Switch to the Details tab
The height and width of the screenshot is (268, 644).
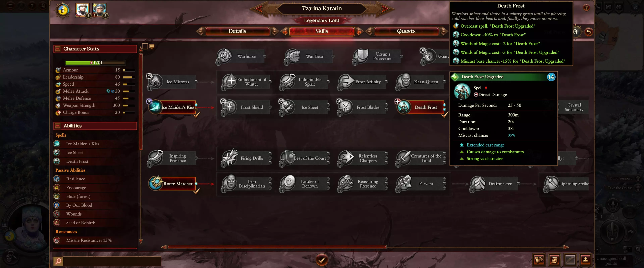click(237, 31)
